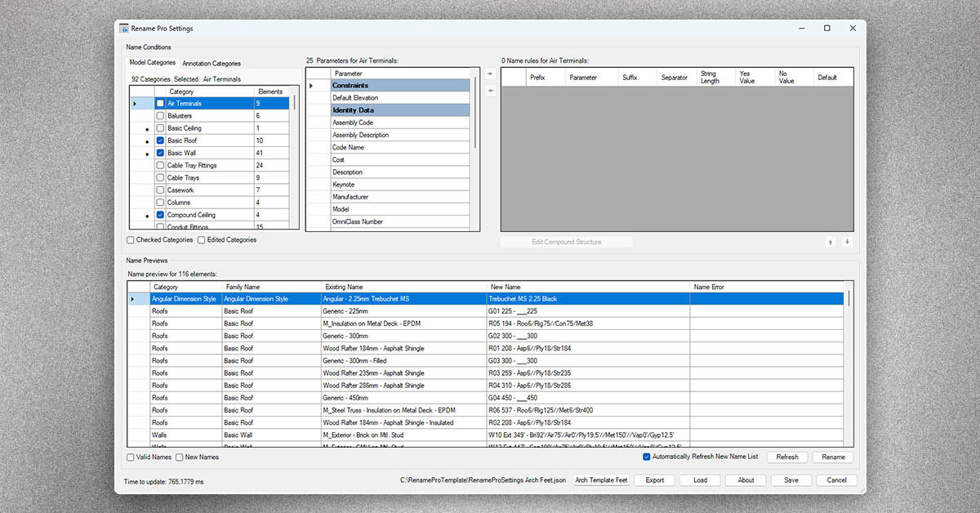Image resolution: width=980 pixels, height=513 pixels.
Task: Enable the Valid Names filter checkbox
Action: coord(131,457)
